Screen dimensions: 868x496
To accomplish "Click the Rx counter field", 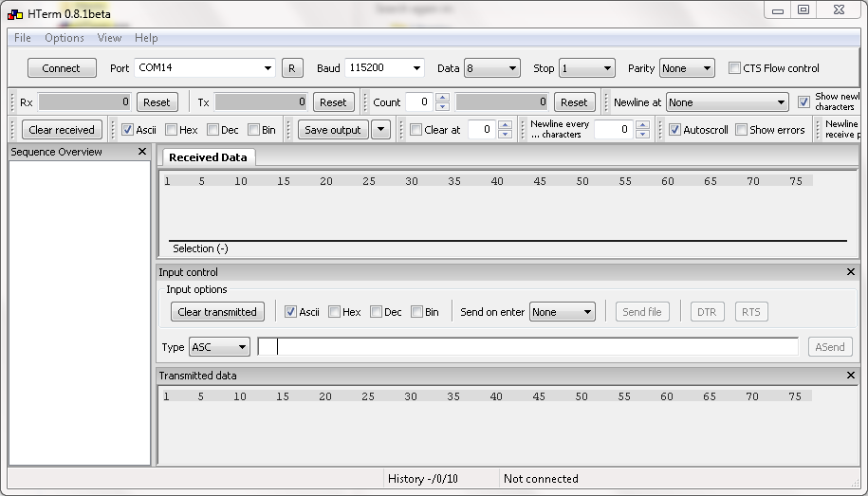I will (x=84, y=101).
